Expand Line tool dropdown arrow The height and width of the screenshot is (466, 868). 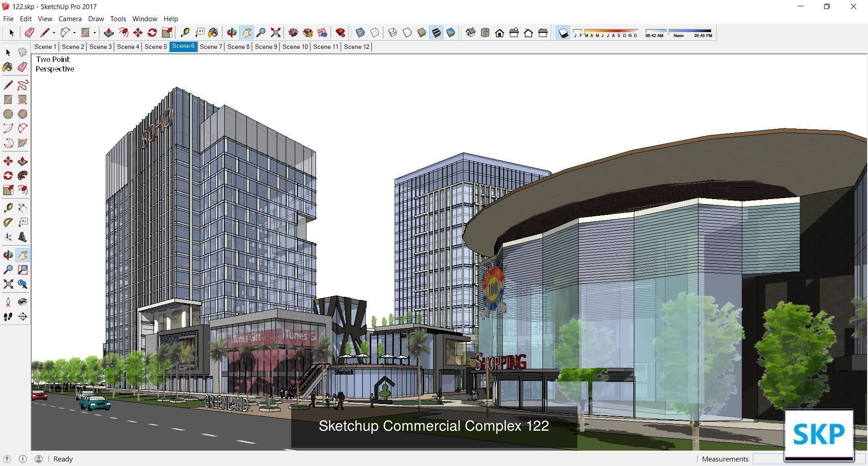click(x=54, y=33)
